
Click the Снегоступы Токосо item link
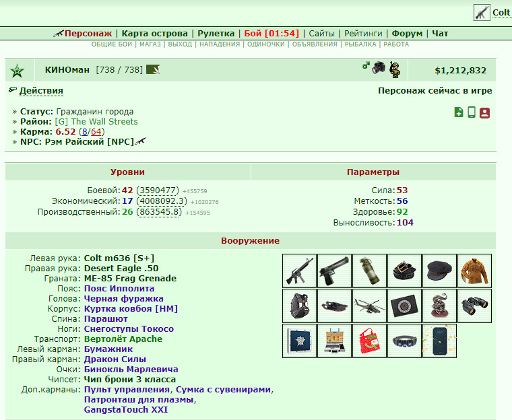(129, 329)
